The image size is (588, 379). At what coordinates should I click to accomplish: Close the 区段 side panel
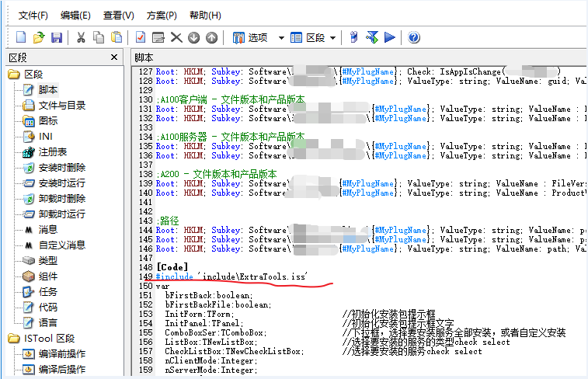pos(114,57)
